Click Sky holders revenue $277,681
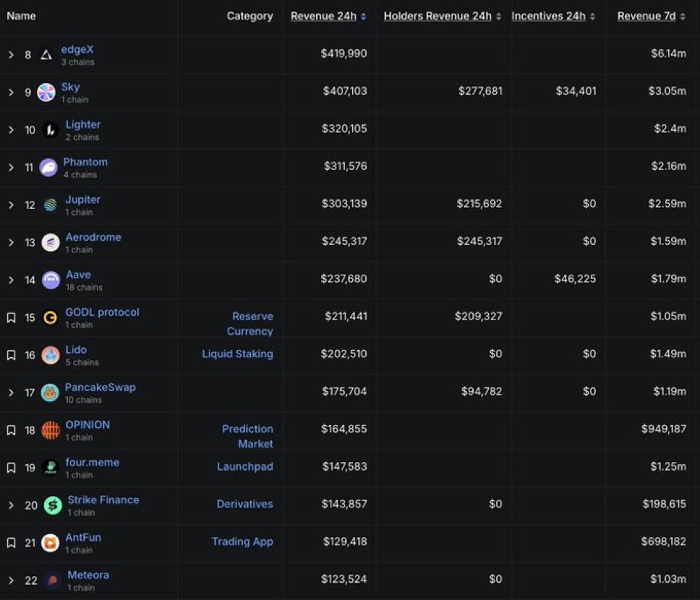Viewport: 700px width, 600px height. (x=480, y=91)
